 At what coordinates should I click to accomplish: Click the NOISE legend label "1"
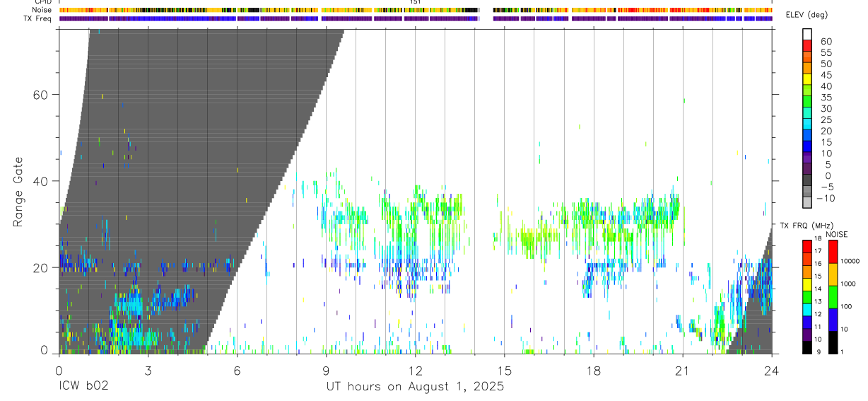click(841, 351)
